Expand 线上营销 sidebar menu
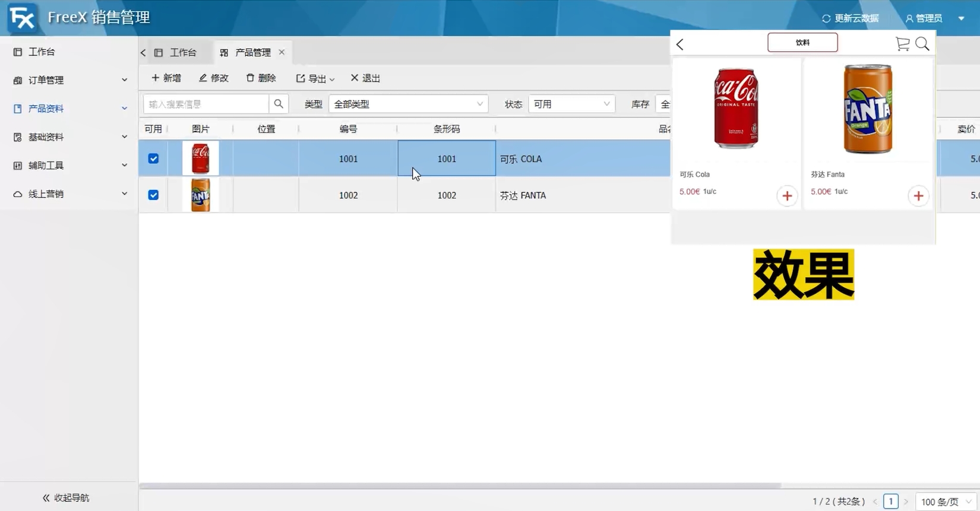This screenshot has height=511, width=980. (69, 194)
